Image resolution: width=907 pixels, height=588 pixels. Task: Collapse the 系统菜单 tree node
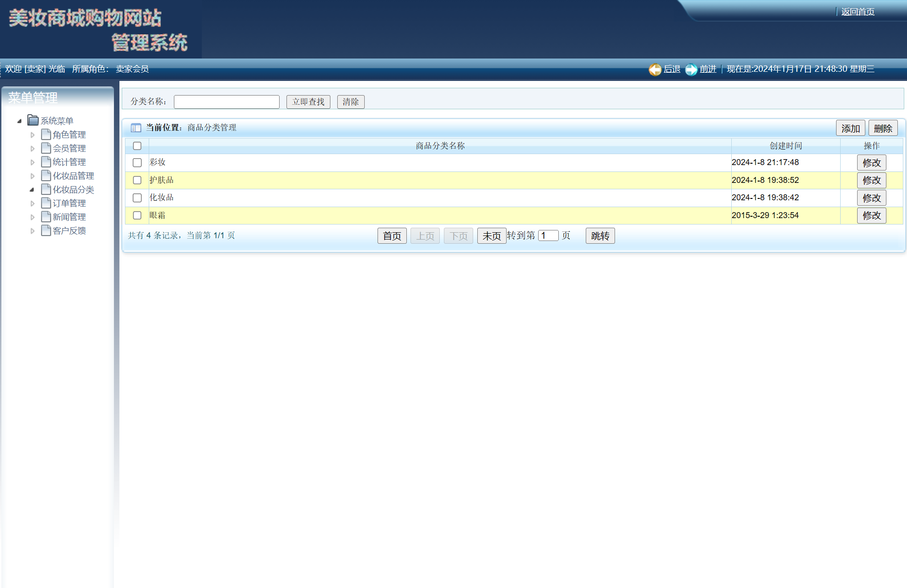pyautogui.click(x=19, y=121)
